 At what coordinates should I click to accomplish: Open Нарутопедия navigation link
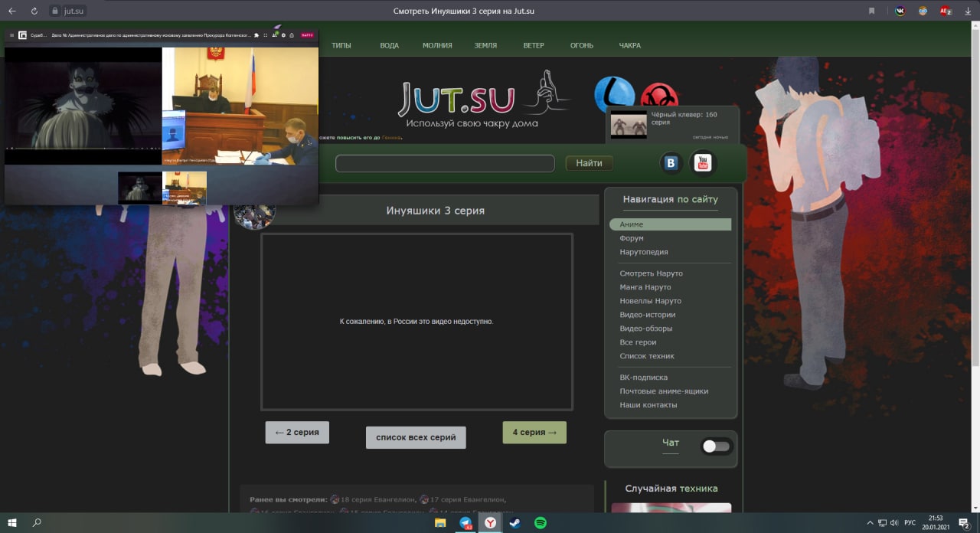click(x=644, y=252)
